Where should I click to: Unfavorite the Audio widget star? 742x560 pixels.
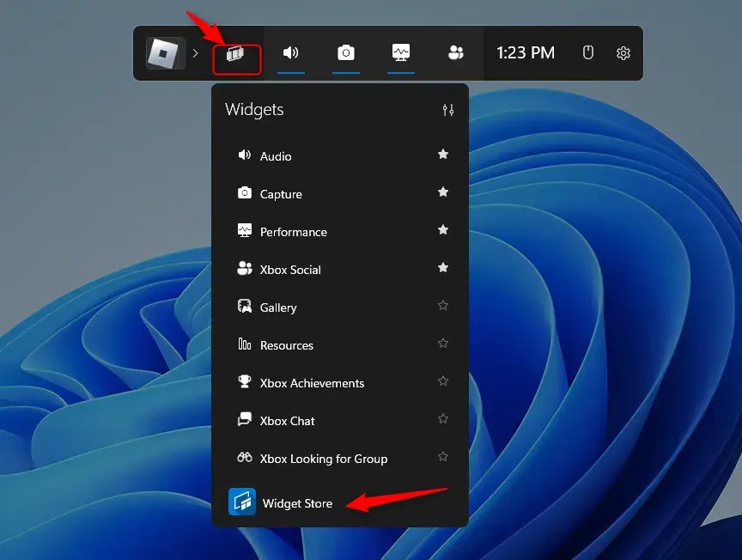coord(443,154)
